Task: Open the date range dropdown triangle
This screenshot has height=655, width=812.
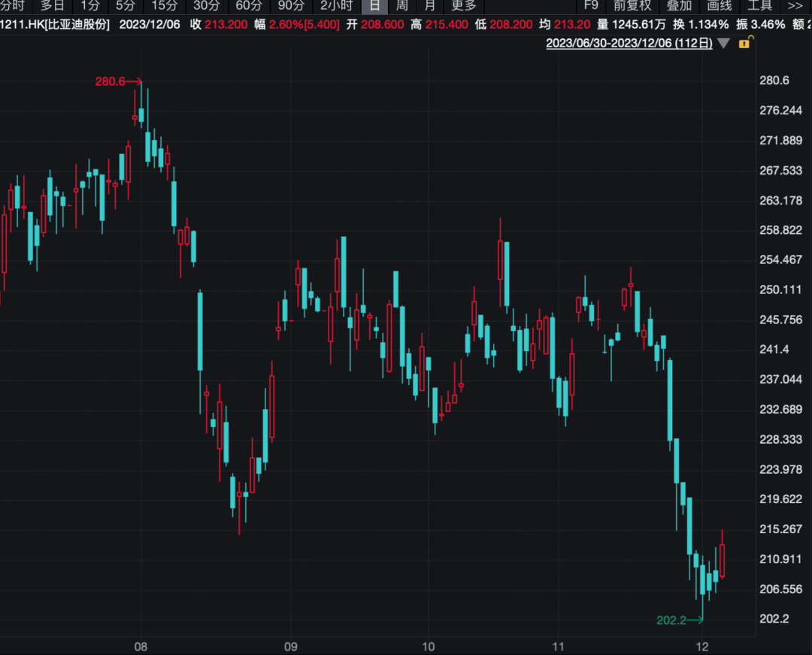Action: [723, 44]
